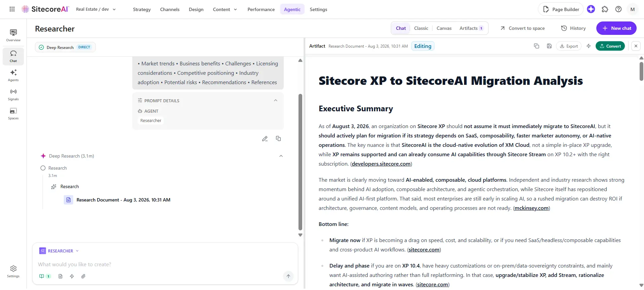Click the green Convert button
Screen dimensions: 644x290
[610, 46]
